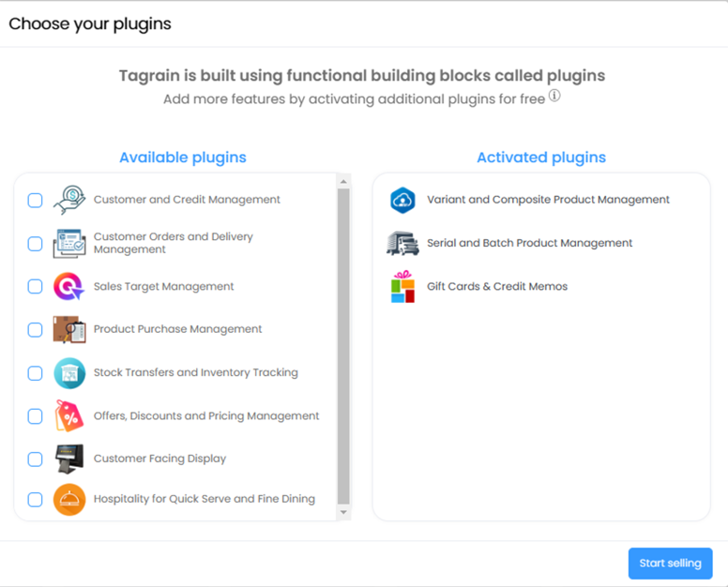This screenshot has height=587, width=728.
Task: Click the Gift Cards & Credit Memos icon
Action: 402,287
